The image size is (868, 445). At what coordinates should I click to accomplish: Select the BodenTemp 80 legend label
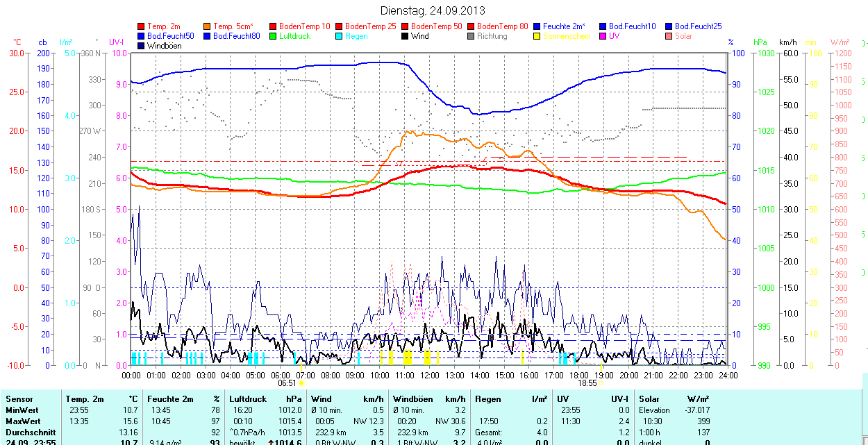pyautogui.click(x=502, y=26)
